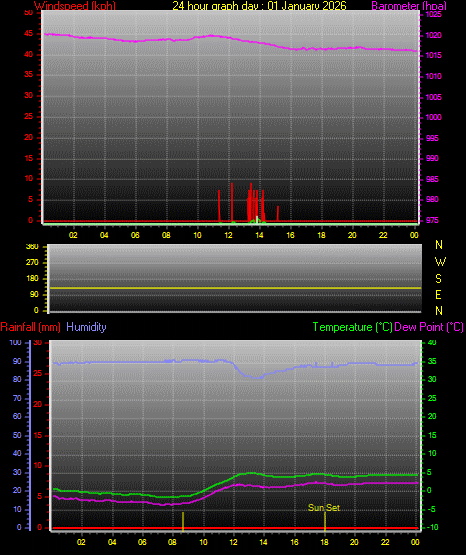This screenshot has height=555, width=466.
Task: Click the 1020 barometer scale value
Action: 433,35
